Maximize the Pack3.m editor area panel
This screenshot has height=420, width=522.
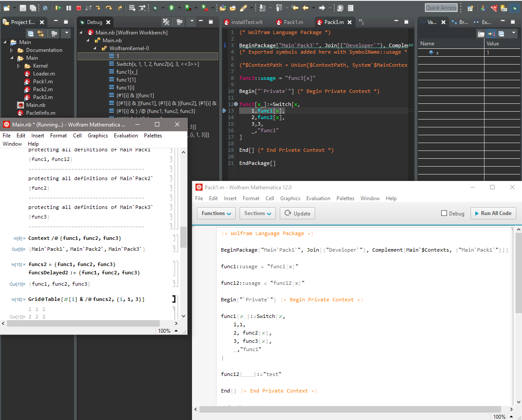pyautogui.click(x=406, y=22)
